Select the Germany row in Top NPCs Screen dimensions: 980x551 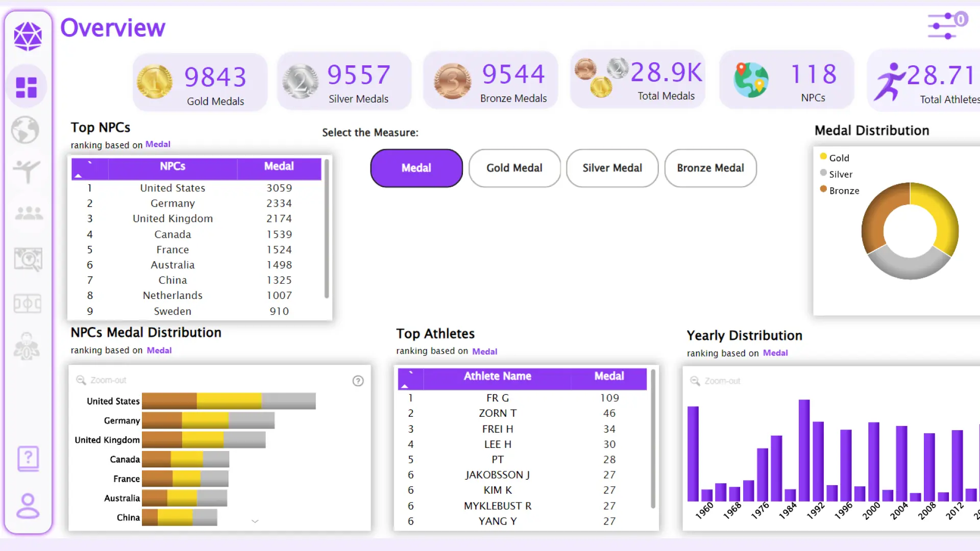click(x=197, y=204)
